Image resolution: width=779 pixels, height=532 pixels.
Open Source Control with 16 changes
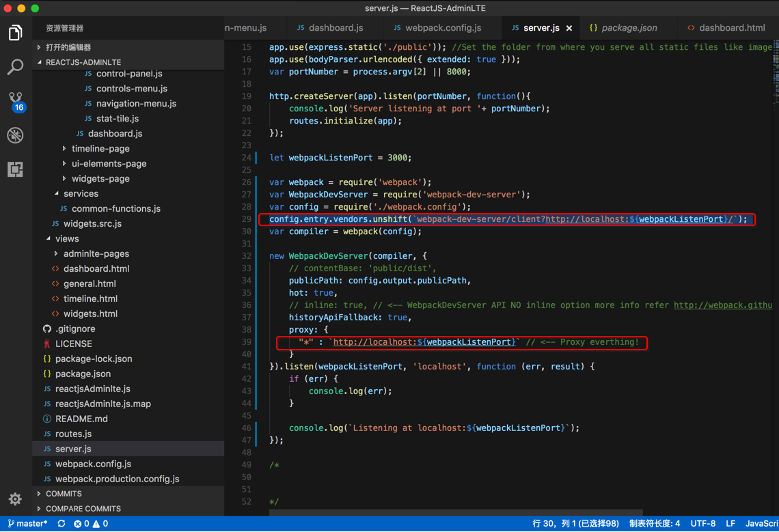(16, 101)
